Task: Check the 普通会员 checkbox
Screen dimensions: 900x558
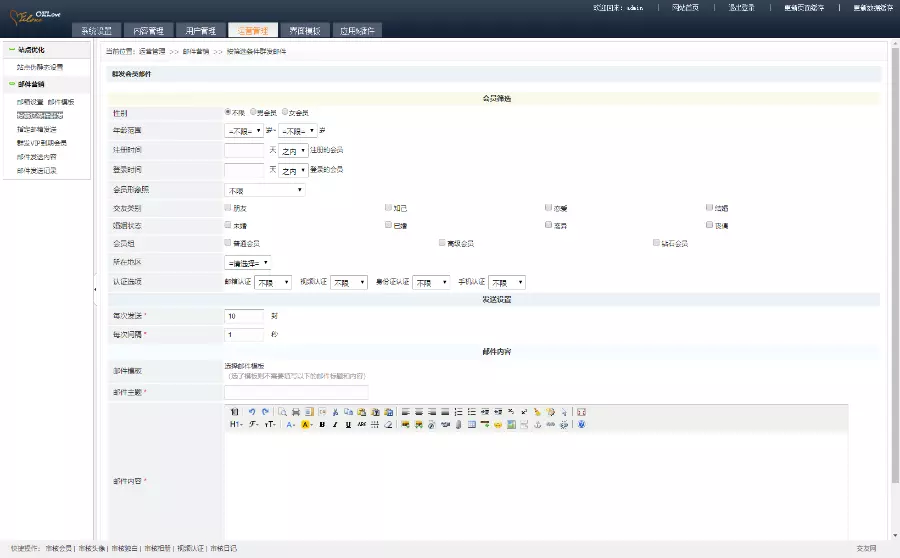Action: (x=228, y=243)
